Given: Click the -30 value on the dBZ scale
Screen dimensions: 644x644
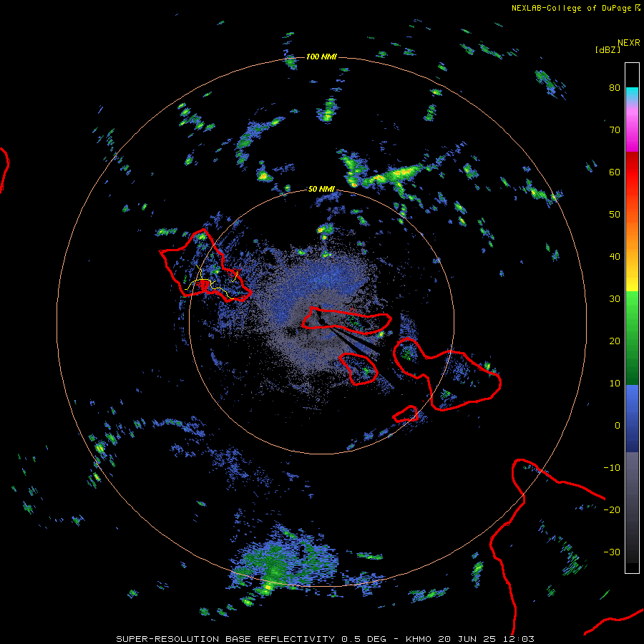Looking at the screenshot, I should click(x=612, y=552).
